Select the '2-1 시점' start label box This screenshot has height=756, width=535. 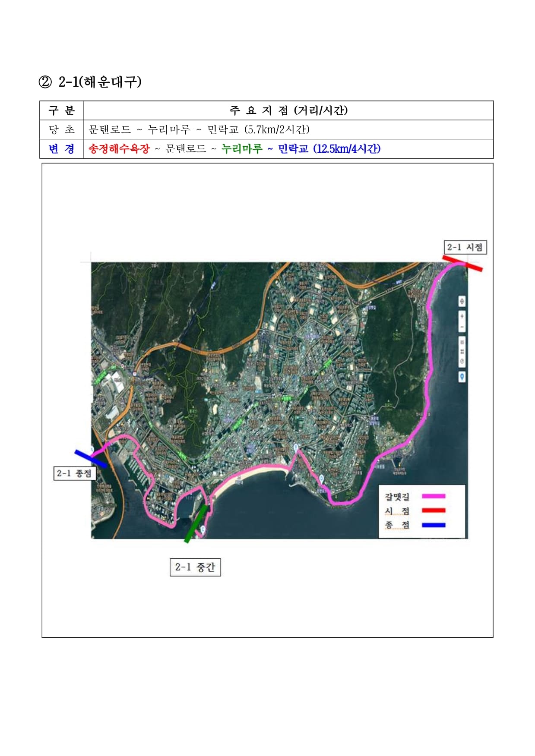coord(465,247)
